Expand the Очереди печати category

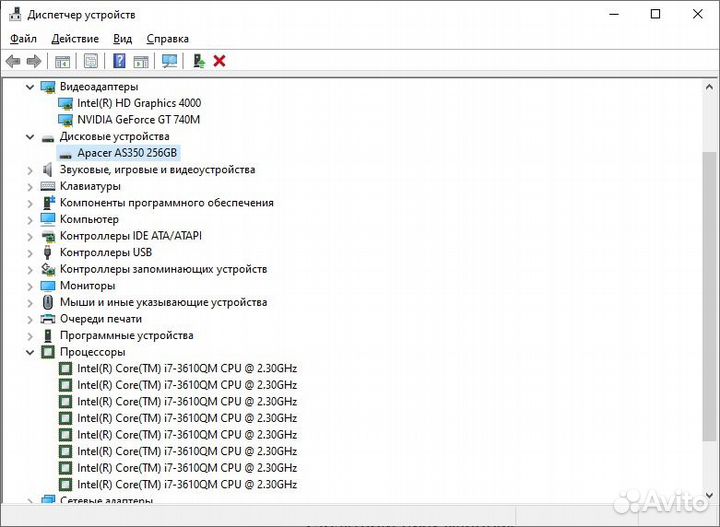[x=30, y=319]
